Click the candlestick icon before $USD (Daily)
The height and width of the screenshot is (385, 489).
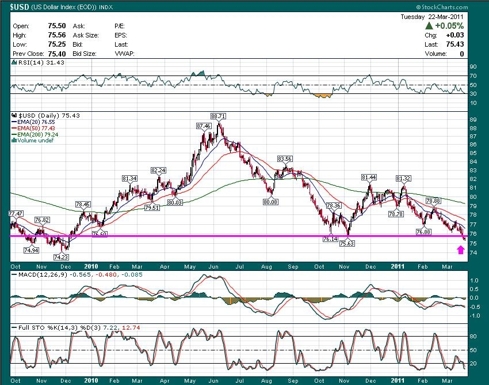[x=14, y=115]
